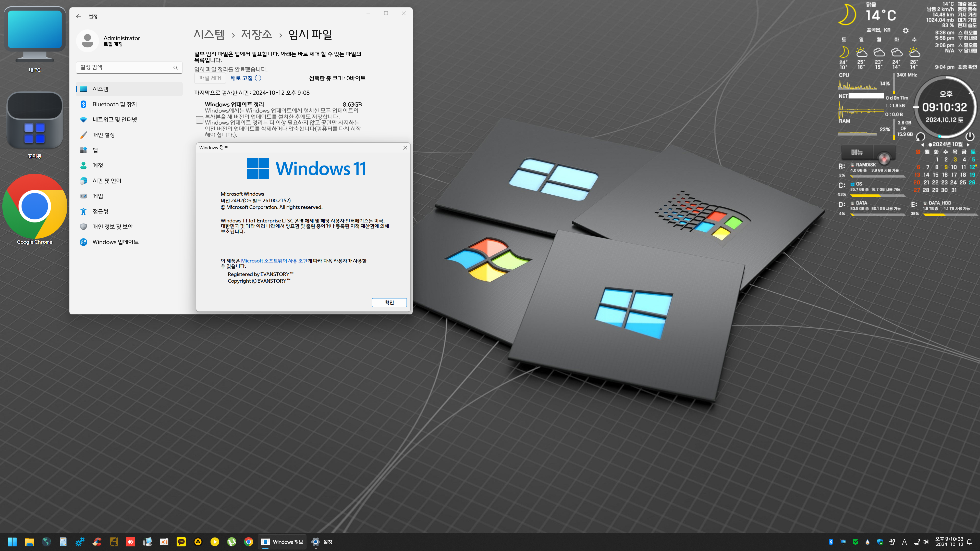Click the 파일 제거 button
This screenshot has height=551, width=980.
tap(210, 78)
